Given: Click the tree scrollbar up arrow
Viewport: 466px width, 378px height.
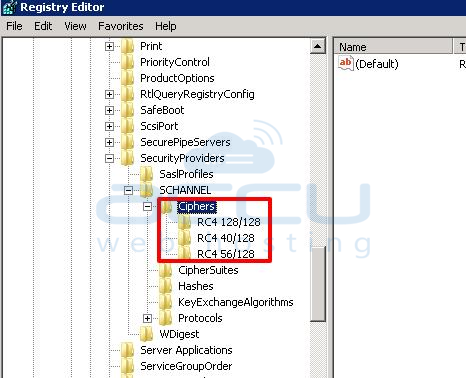Looking at the screenshot, I should (318, 46).
